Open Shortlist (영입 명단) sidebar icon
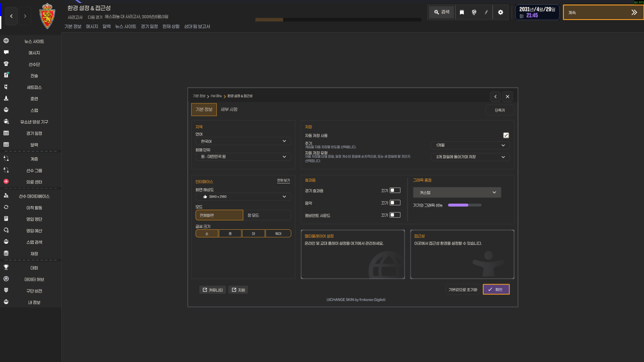 [x=6, y=219]
